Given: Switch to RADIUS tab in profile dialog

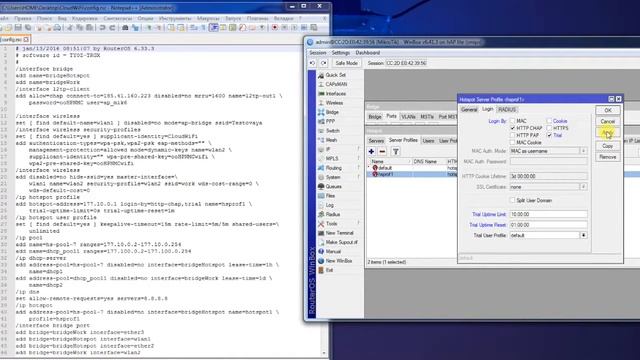Looking at the screenshot, I should coord(507,109).
